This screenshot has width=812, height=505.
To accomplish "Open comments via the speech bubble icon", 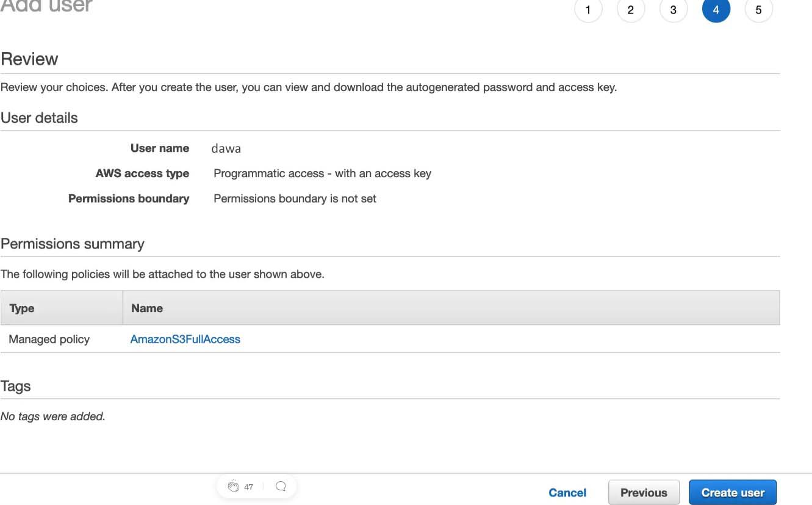I will (281, 487).
